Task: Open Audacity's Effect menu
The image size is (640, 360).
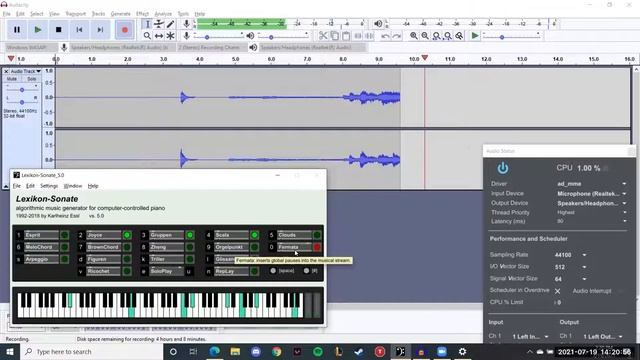Action: tap(142, 14)
